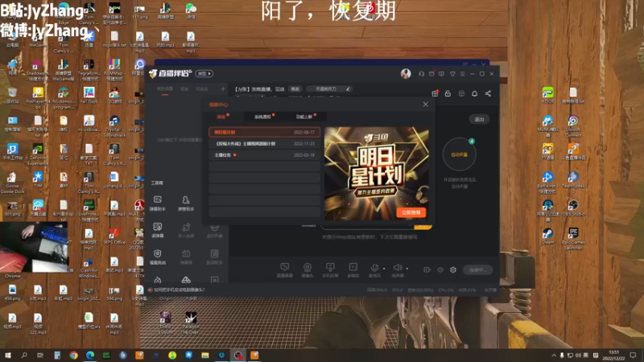Open WPS Office desktop shortcut
This screenshot has width=644, height=362.
point(114,236)
